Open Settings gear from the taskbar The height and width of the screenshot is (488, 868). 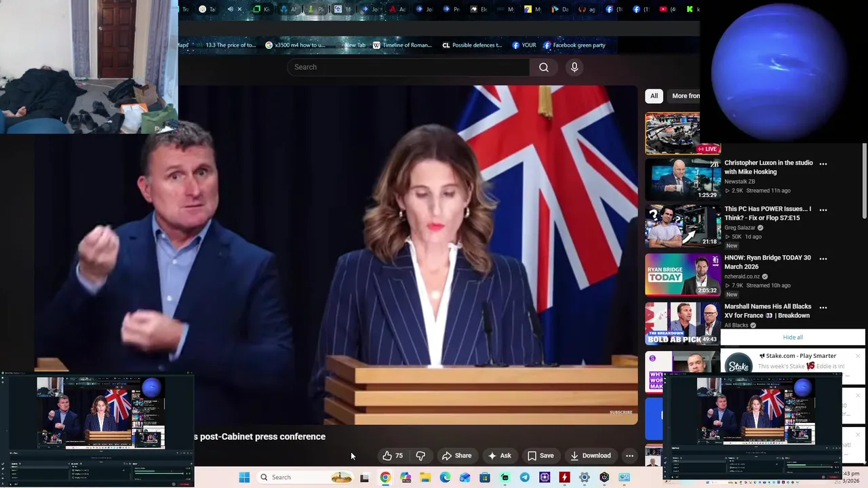tap(585, 477)
